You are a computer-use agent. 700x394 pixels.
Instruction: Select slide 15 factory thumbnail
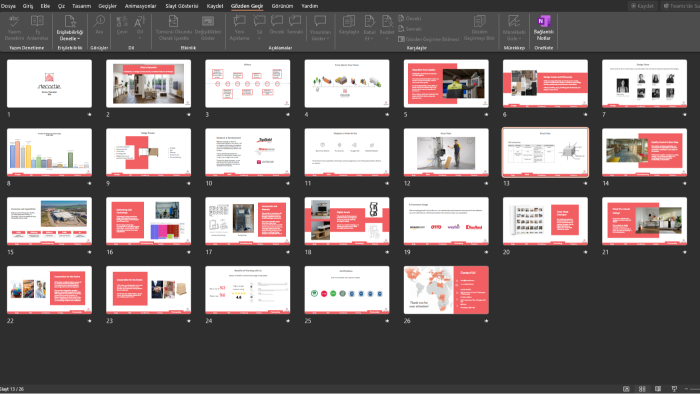pos(49,221)
